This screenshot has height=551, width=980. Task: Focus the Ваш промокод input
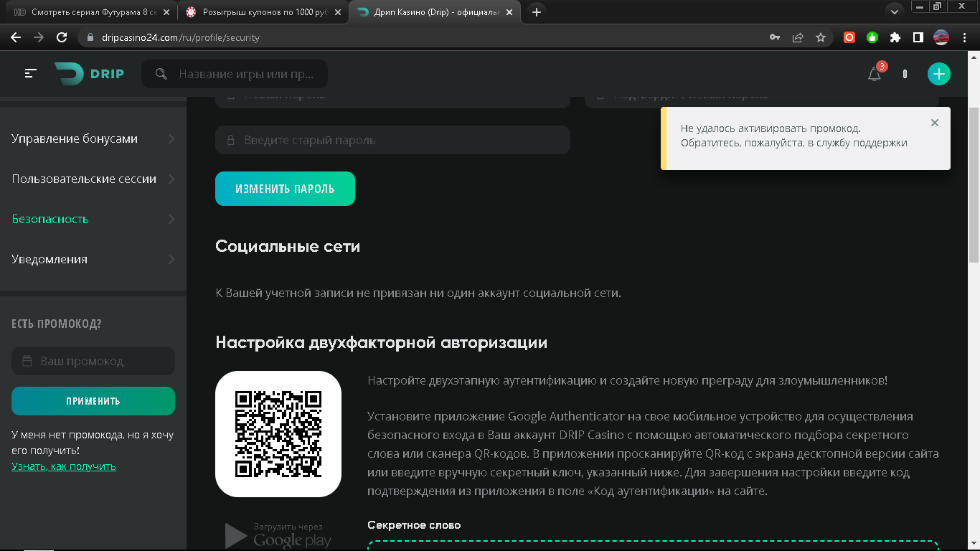click(x=93, y=361)
